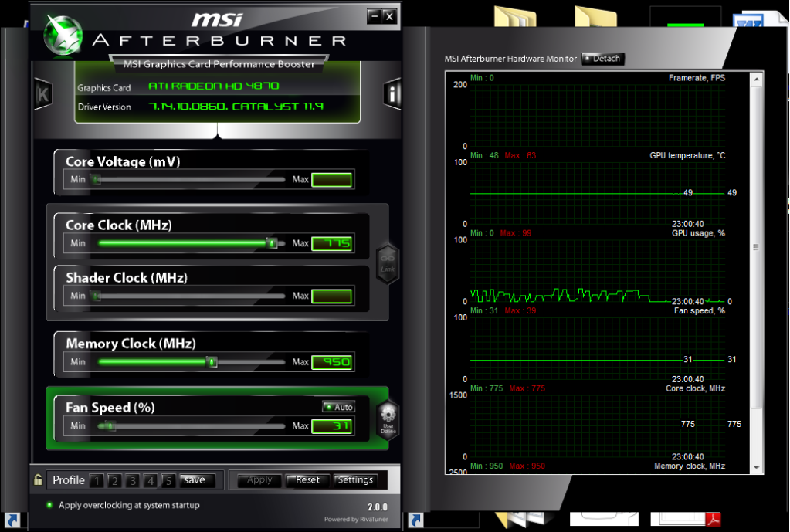Click the Memory clock, MHz graph label

tap(690, 466)
